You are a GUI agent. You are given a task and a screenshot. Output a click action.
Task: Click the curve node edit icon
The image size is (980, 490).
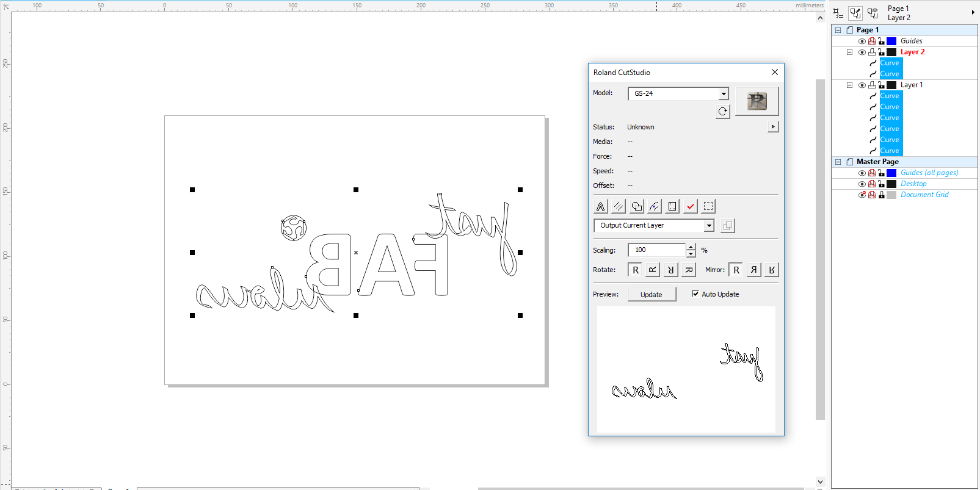click(x=655, y=206)
